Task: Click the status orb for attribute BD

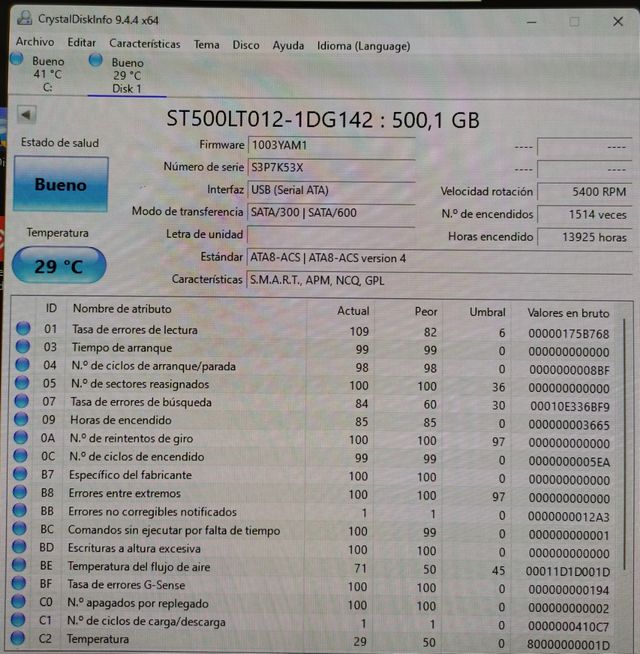Action: pos(19,546)
